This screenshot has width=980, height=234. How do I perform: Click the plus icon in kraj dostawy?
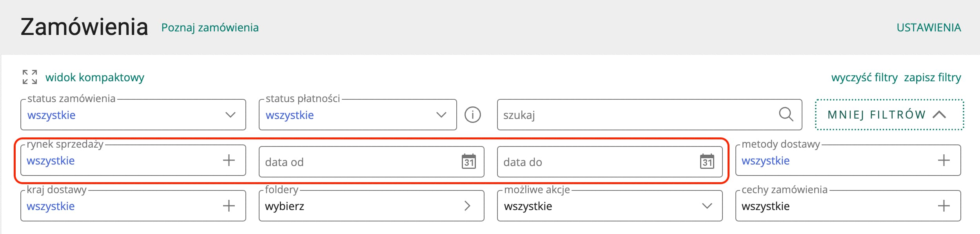(x=229, y=206)
